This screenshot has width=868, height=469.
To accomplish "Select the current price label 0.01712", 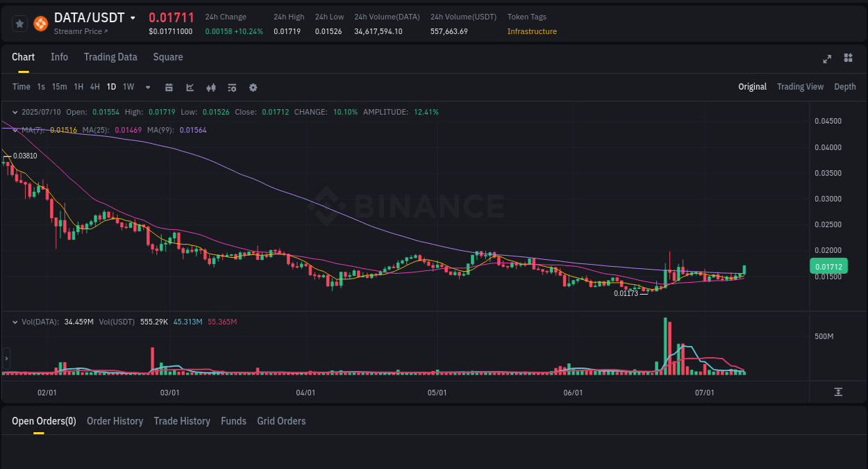I will click(x=829, y=266).
